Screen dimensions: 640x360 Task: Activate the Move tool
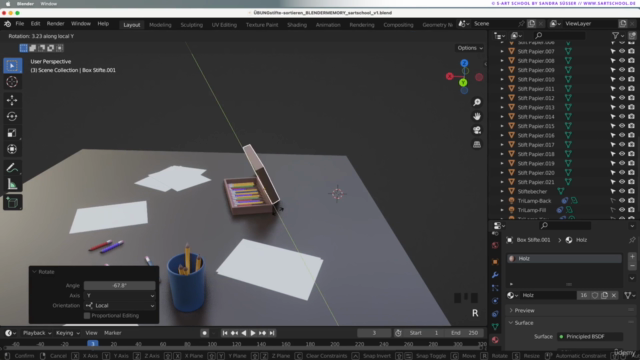(12, 100)
